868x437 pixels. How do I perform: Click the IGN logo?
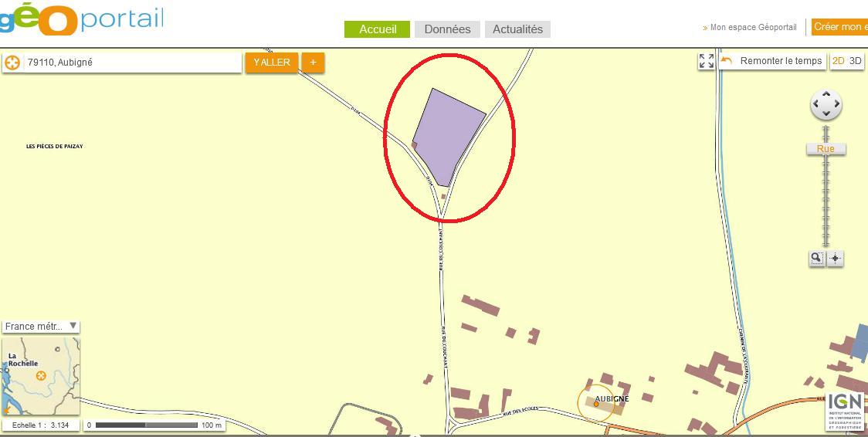[844, 412]
